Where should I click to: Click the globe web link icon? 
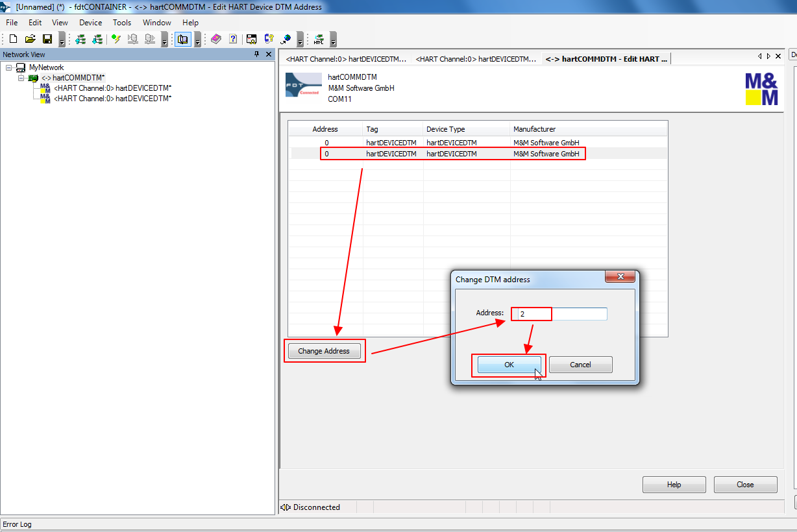click(x=286, y=39)
